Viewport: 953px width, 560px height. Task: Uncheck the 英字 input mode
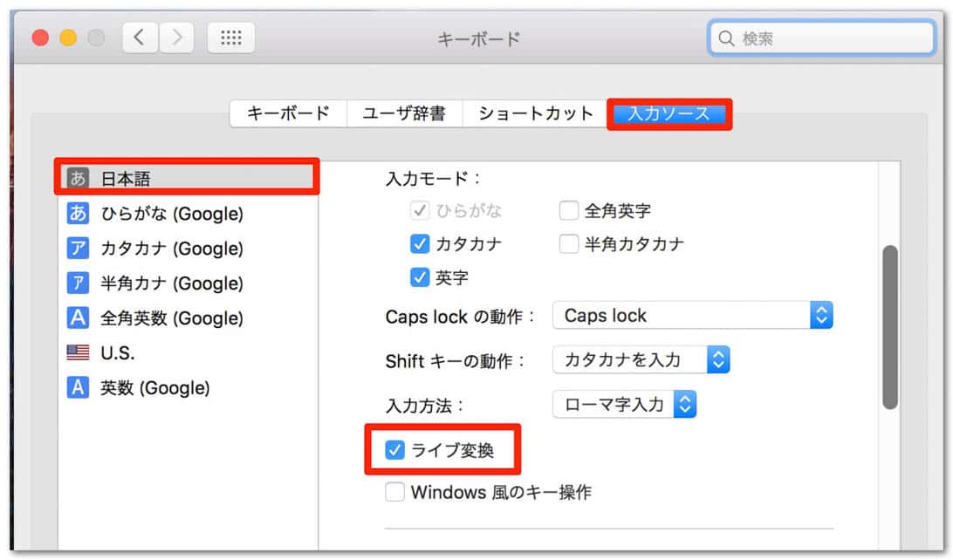pyautogui.click(x=420, y=277)
